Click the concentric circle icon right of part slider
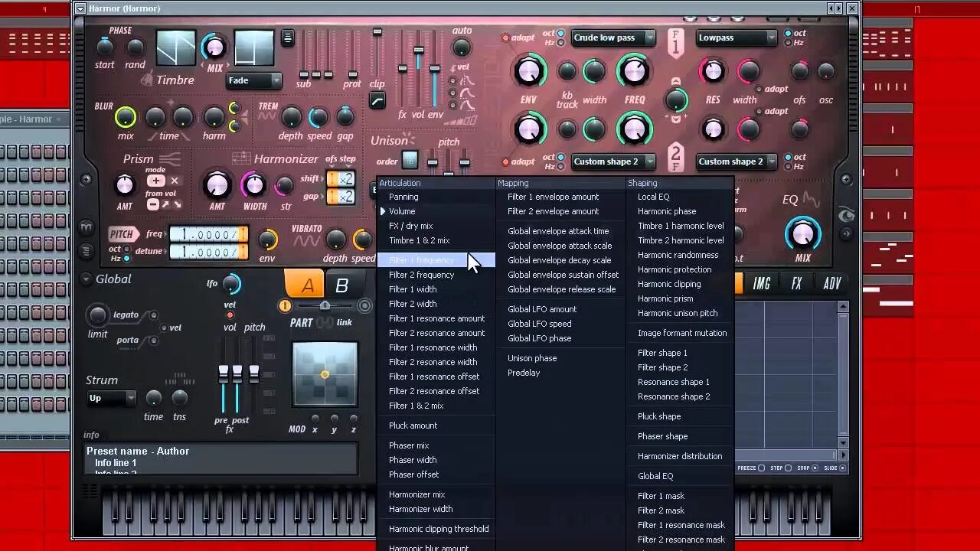 364,306
